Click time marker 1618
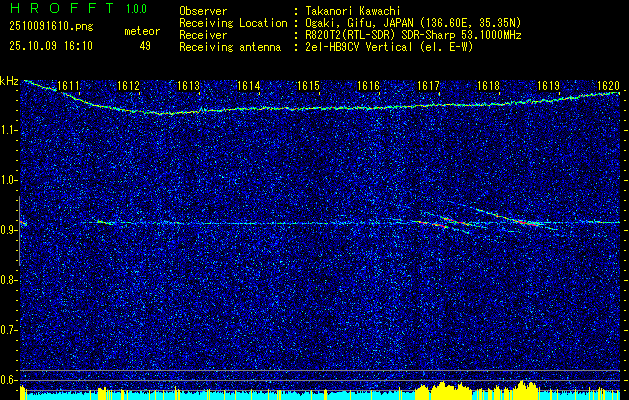Image resolution: width=629 pixels, height=400 pixels. tap(488, 85)
